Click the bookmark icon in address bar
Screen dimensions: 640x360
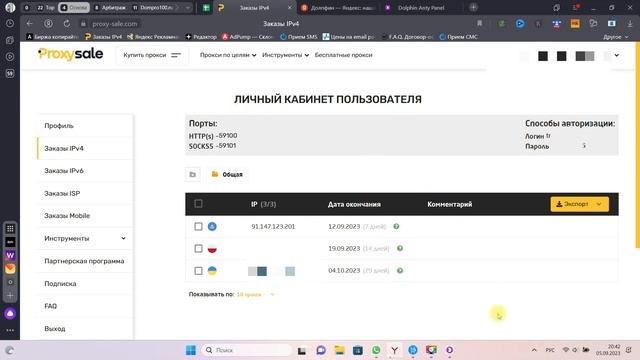point(480,24)
